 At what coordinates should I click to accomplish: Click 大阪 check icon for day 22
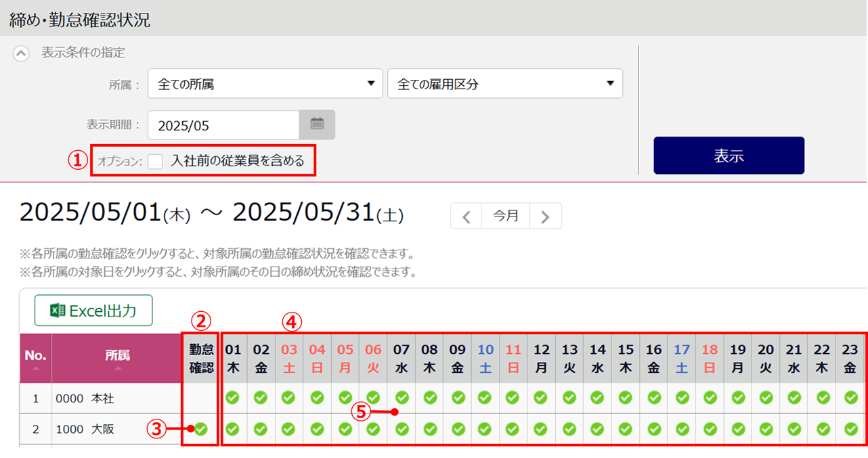822,428
